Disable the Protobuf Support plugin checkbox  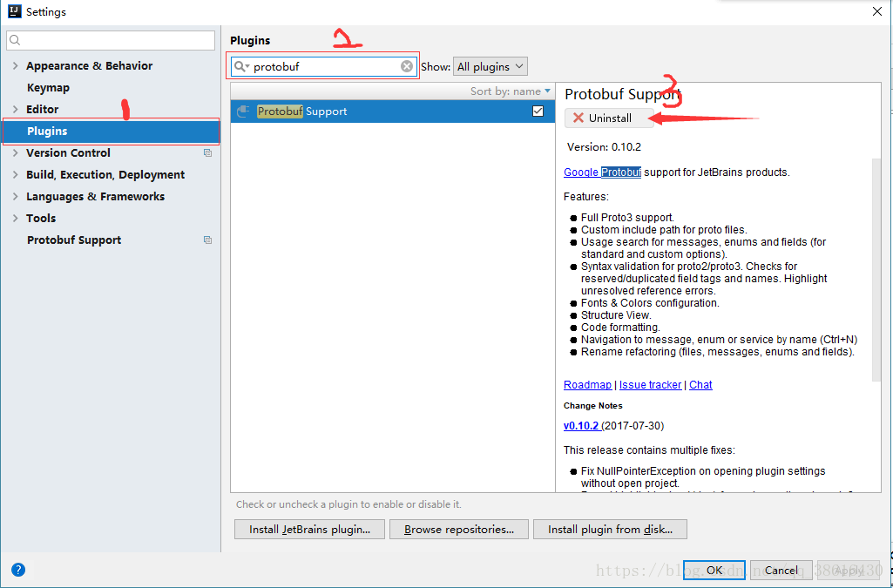[x=538, y=111]
